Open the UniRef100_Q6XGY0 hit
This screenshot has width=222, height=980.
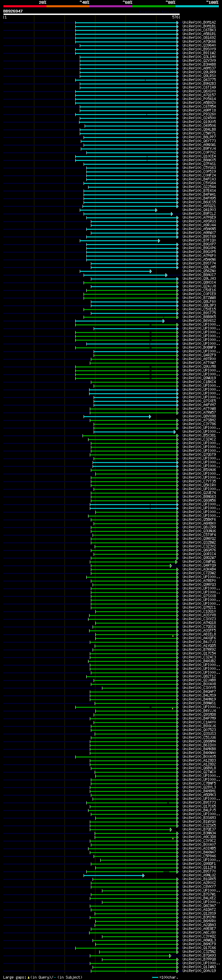pos(199,91)
